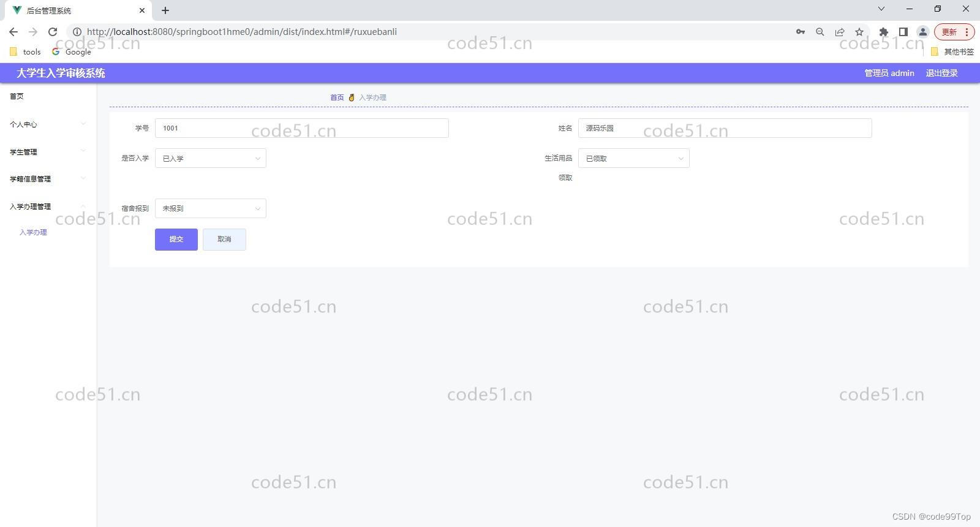Click the browser back arrow
Image resolution: width=980 pixels, height=527 pixels.
[13, 32]
